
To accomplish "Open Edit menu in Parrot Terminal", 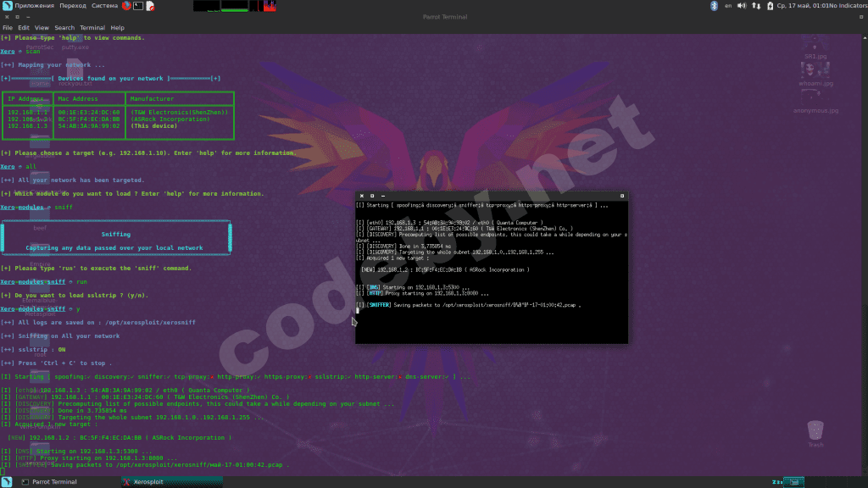I will click(x=23, y=28).
